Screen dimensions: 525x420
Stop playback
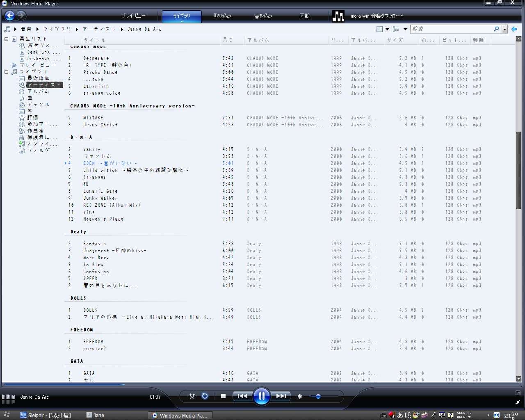click(223, 396)
